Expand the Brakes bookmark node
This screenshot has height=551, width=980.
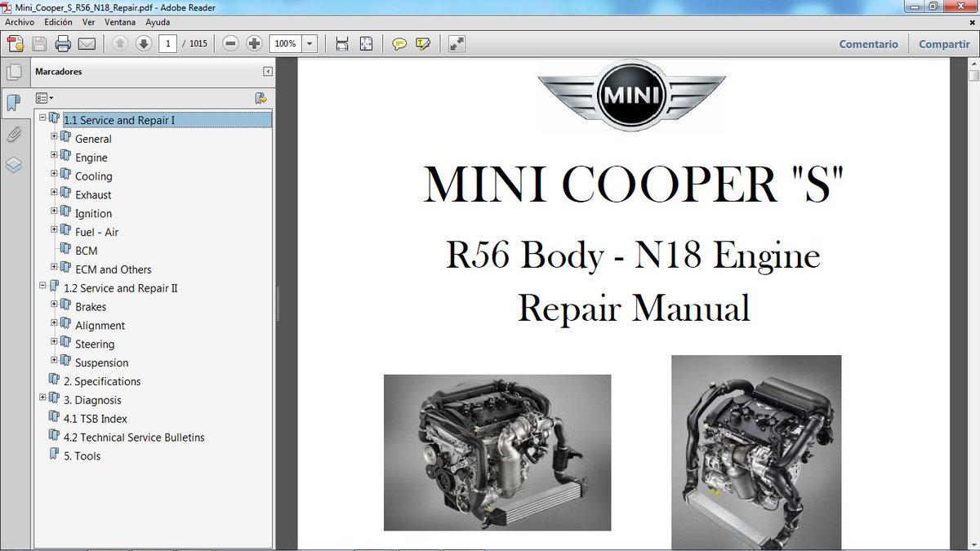(x=54, y=304)
